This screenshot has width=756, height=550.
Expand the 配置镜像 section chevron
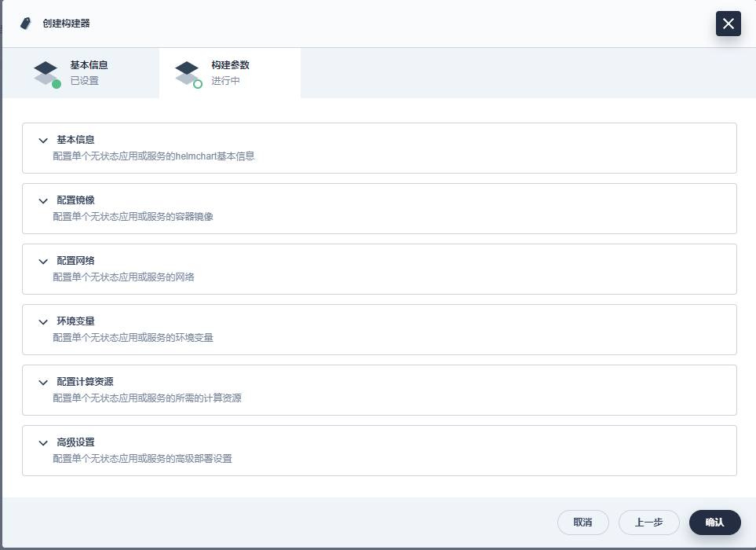click(x=43, y=201)
